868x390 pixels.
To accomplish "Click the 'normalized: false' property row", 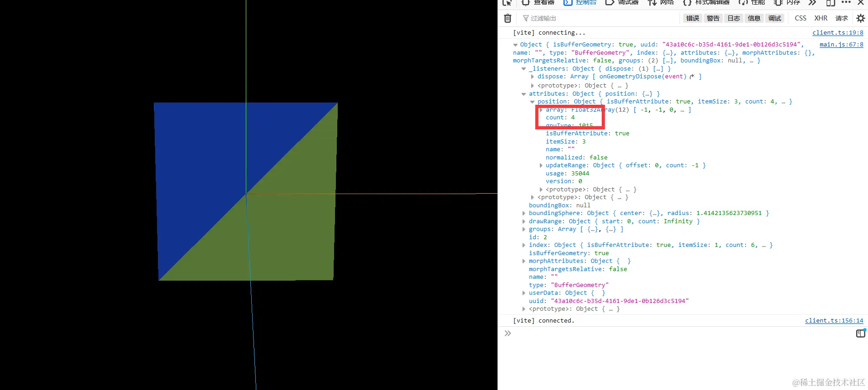I will 577,158.
